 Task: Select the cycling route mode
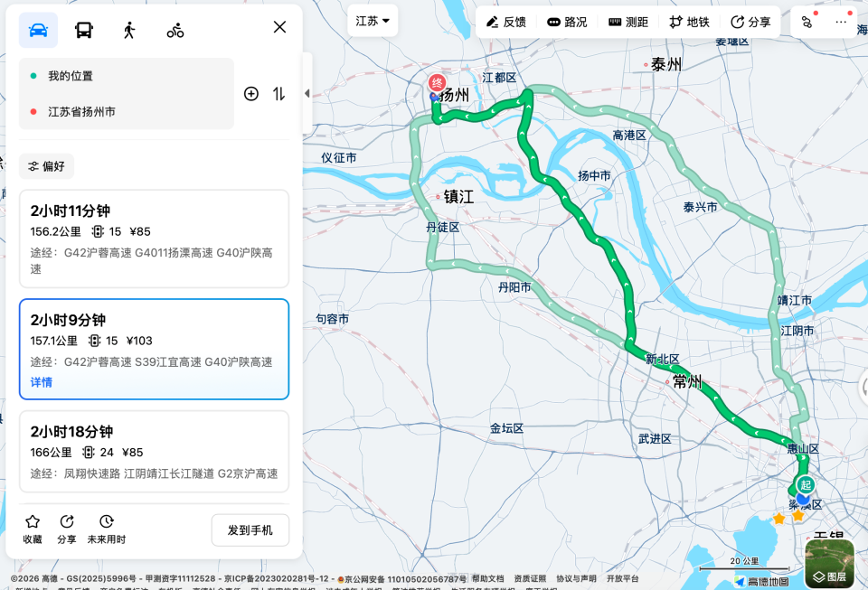[x=175, y=30]
